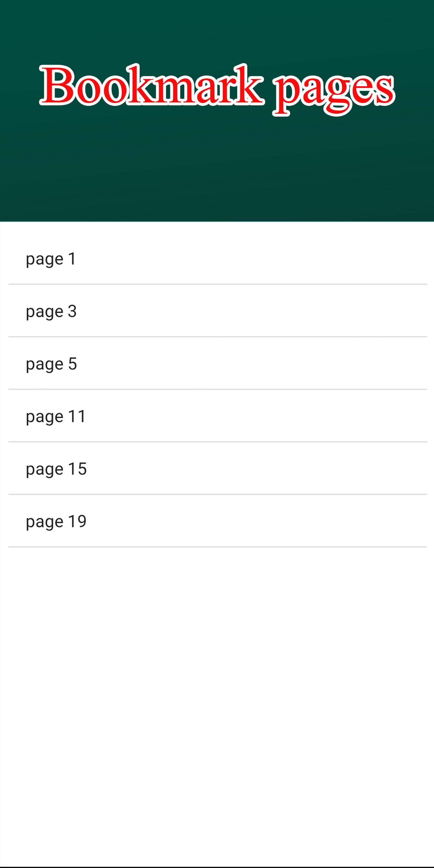Click the number 11 in the fourth bookmark
This screenshot has height=868, width=434.
[x=77, y=416]
